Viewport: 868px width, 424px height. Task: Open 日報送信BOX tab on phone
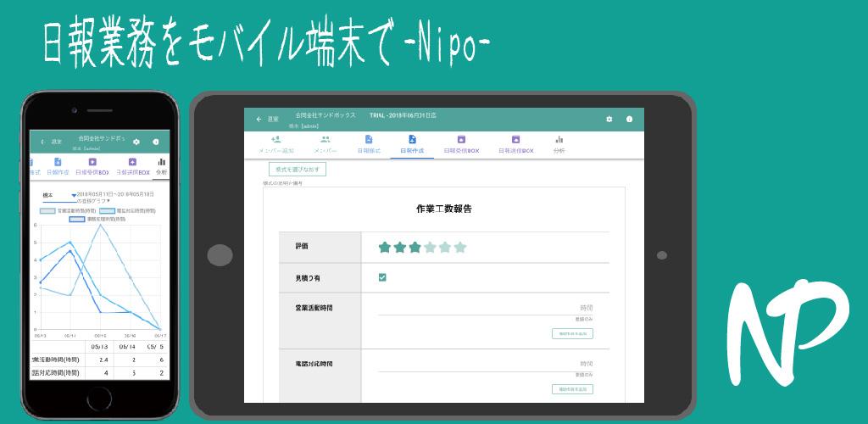(133, 166)
